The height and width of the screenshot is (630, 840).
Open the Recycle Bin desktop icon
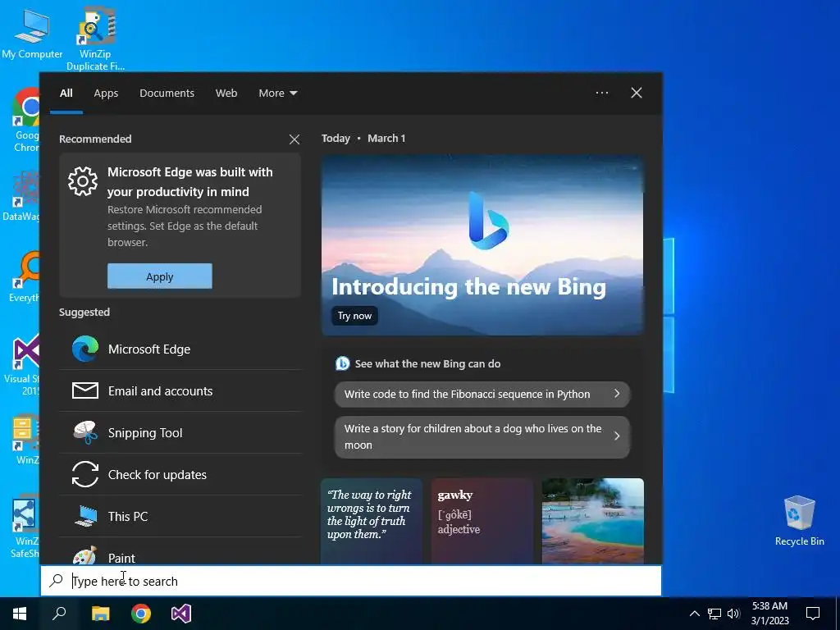click(x=799, y=520)
